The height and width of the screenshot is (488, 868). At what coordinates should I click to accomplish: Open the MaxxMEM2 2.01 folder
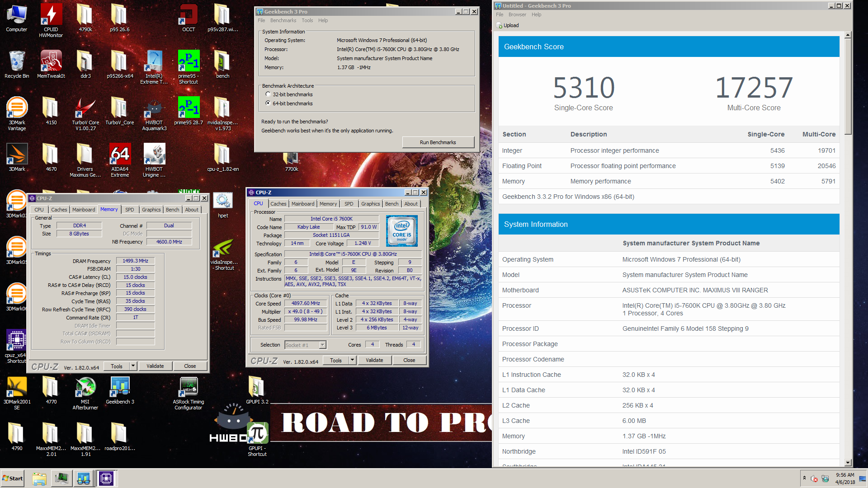click(51, 439)
